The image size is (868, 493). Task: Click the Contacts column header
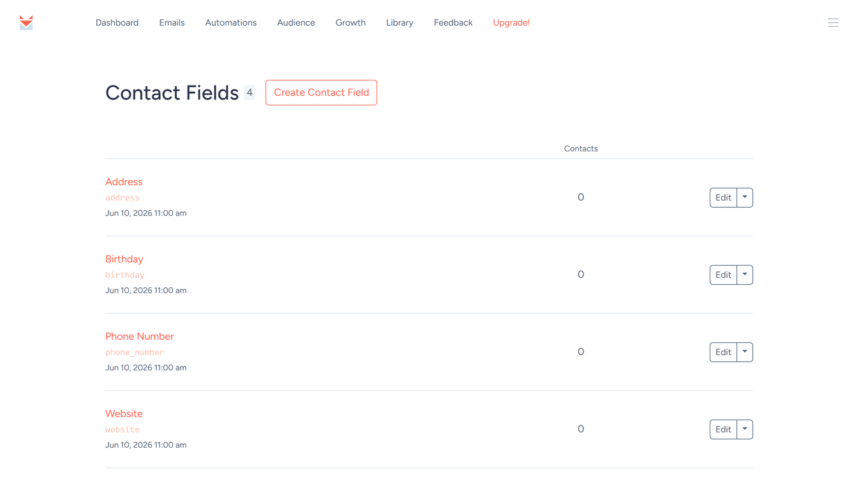[x=581, y=149]
